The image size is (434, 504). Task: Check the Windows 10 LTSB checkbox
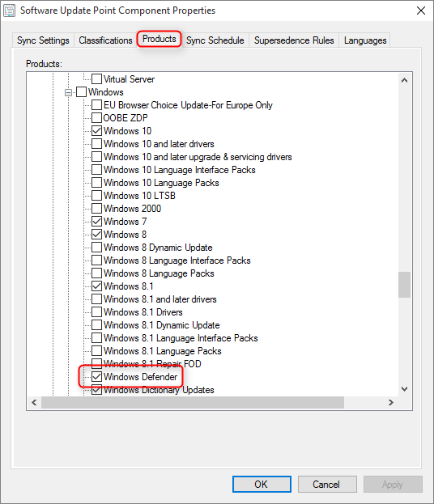(97, 196)
